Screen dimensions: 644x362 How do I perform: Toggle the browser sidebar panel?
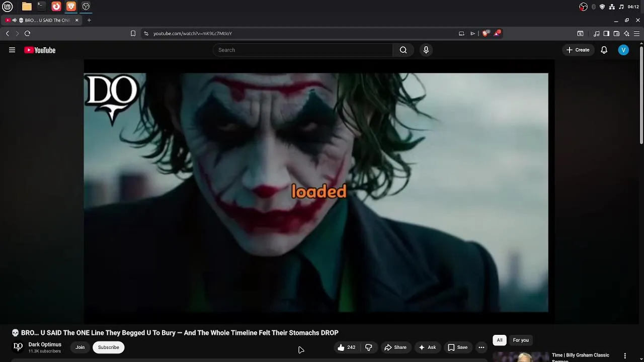tap(606, 34)
